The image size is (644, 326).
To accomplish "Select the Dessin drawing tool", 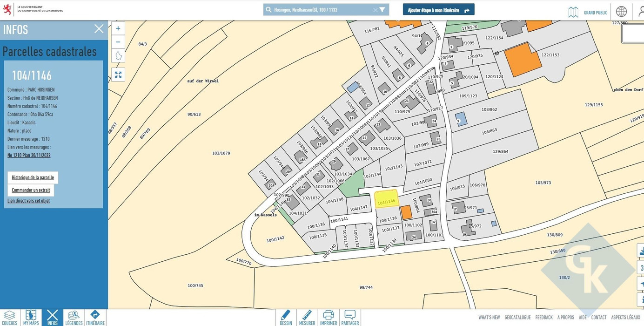I will (x=286, y=318).
